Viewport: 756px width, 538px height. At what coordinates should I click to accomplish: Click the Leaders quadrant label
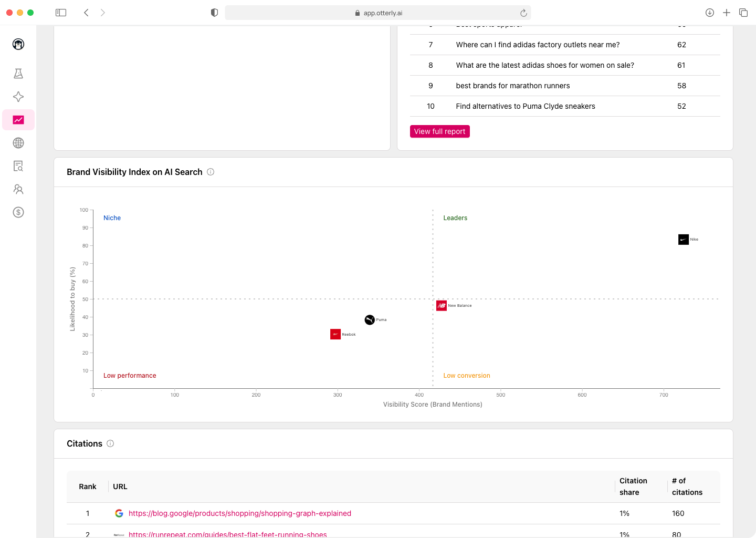point(455,218)
